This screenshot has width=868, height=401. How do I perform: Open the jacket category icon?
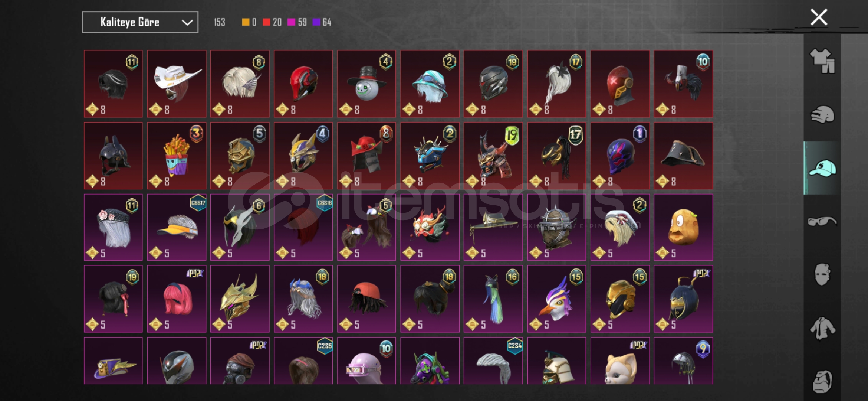coord(822,328)
